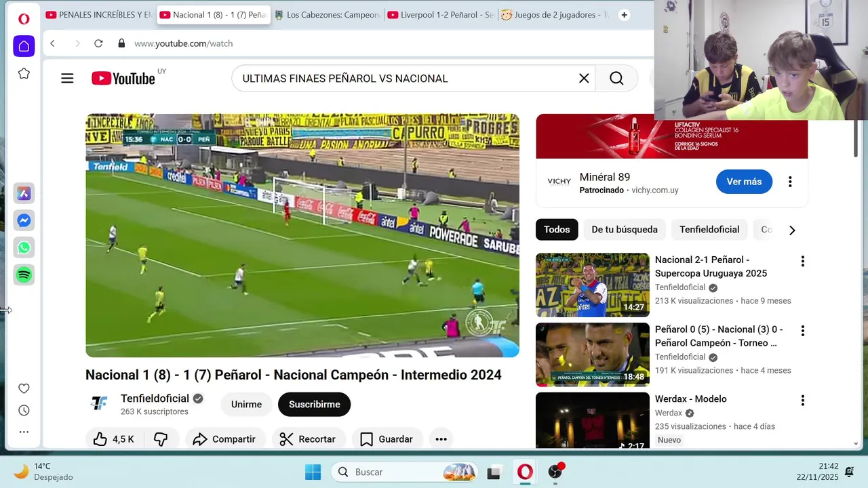Click the Vichy ad banner image
868x488 pixels.
click(x=671, y=136)
